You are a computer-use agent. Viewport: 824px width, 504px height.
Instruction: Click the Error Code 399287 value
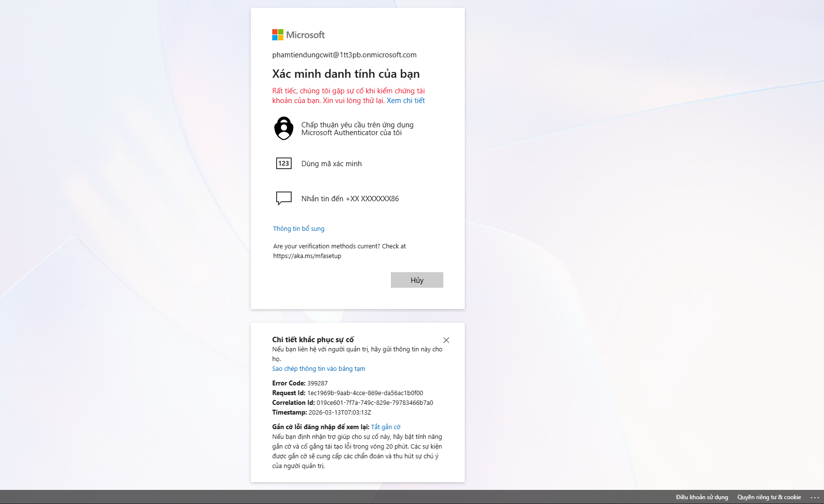tap(317, 383)
